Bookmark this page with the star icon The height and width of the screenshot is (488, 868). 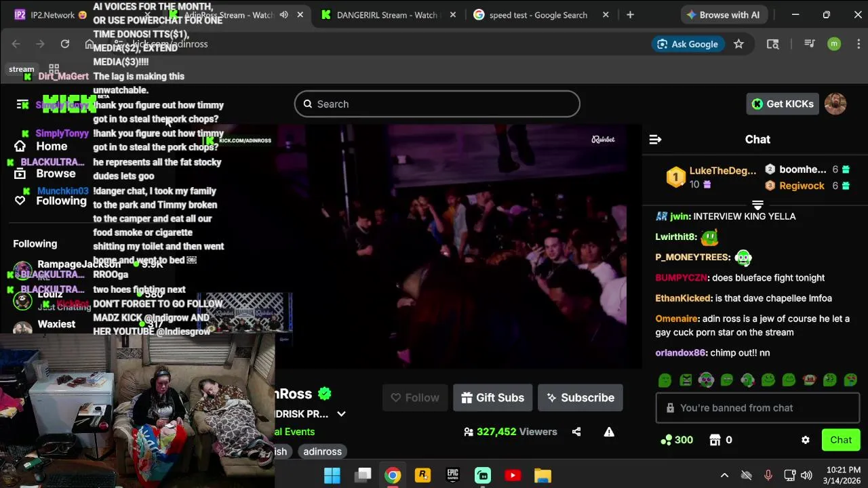[738, 44]
